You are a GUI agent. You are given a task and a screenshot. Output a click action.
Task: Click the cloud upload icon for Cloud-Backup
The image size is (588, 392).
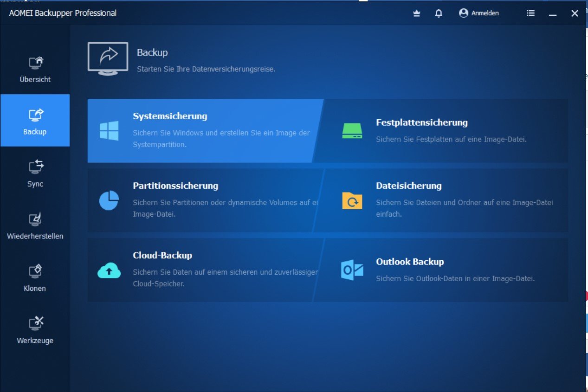point(109,270)
